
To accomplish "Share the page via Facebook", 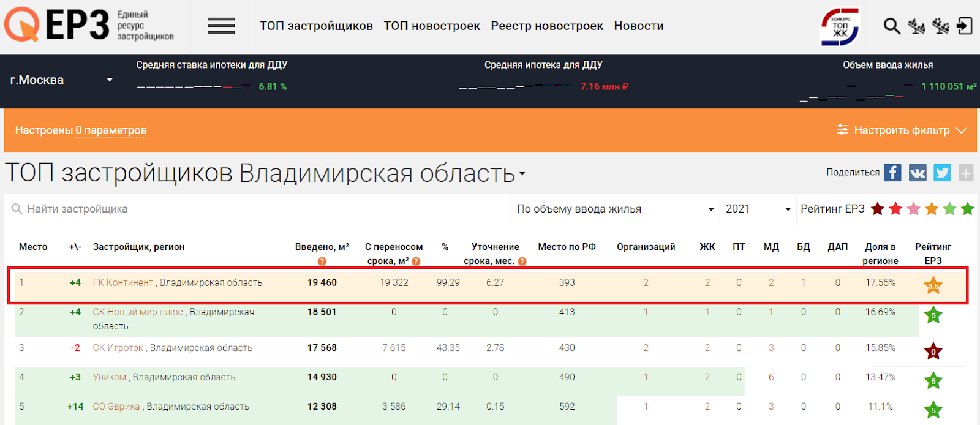I will [x=892, y=173].
